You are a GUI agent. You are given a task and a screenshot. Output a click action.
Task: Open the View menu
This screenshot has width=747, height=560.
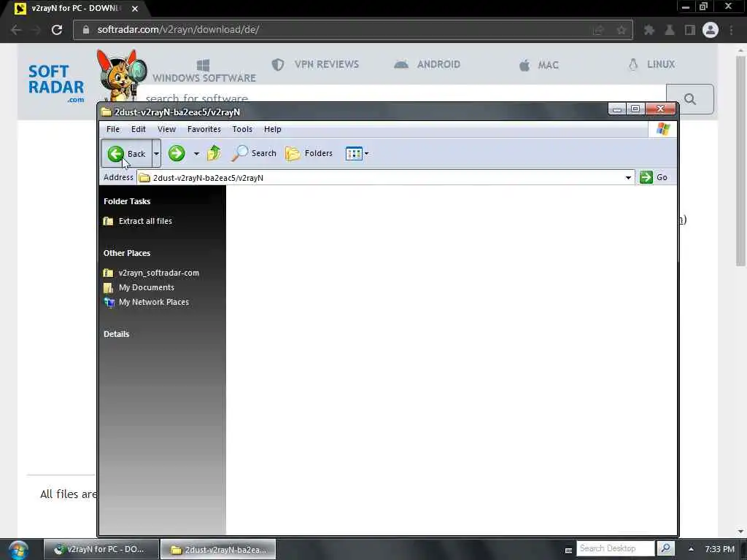(x=167, y=129)
